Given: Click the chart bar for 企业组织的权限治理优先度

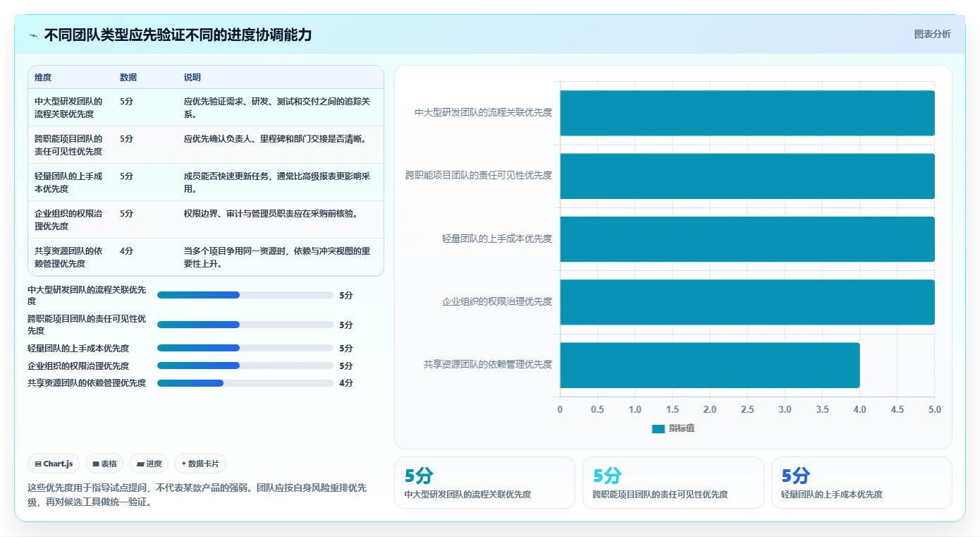Looking at the screenshot, I should pos(747,302).
